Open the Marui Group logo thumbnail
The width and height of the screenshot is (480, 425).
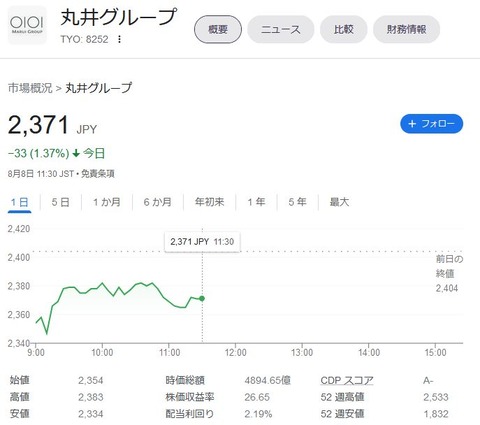click(27, 25)
